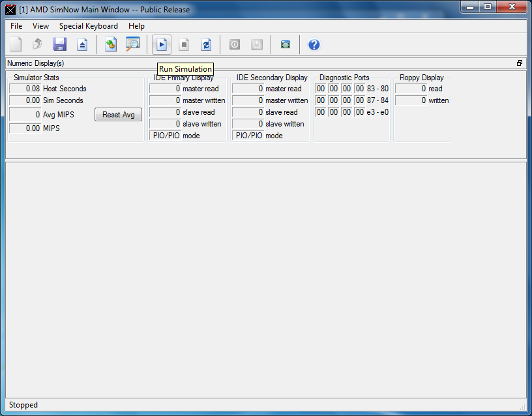This screenshot has height=416, width=532.
Task: Click "slave written" in IDE Secondary Display
Action: coord(285,124)
